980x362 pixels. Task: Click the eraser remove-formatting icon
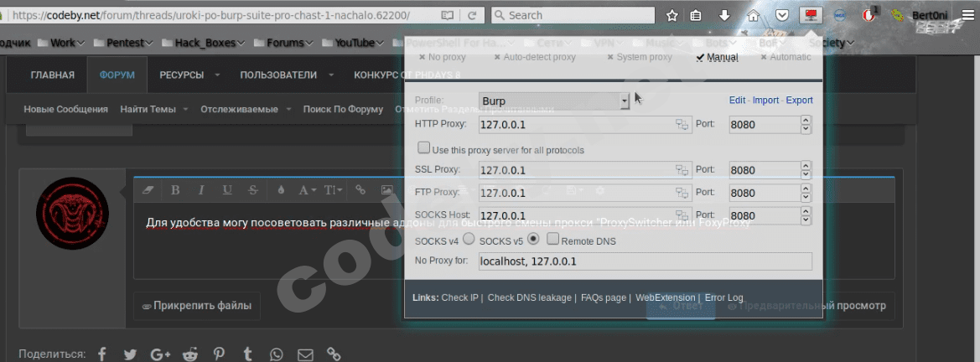click(149, 190)
